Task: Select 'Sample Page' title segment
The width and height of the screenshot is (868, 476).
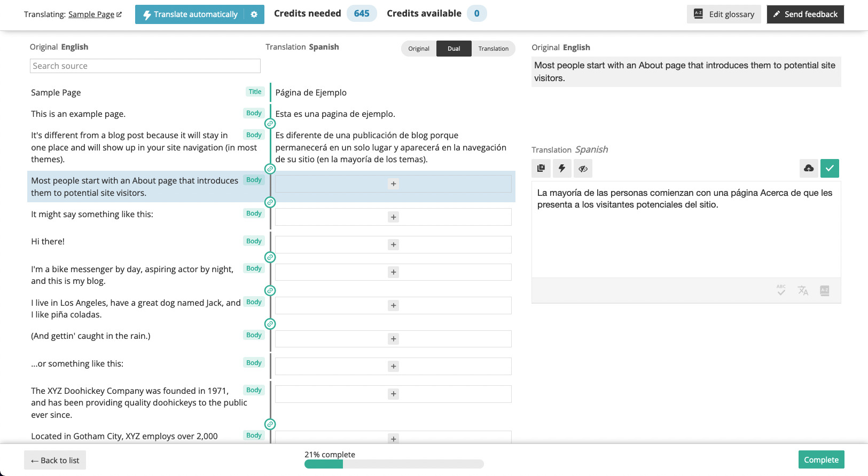Action: 56,92
